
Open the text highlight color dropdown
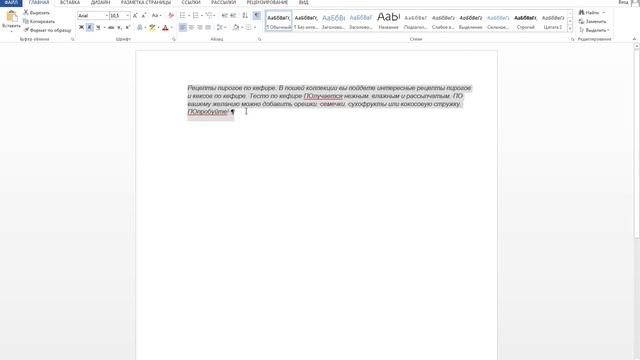point(158,28)
